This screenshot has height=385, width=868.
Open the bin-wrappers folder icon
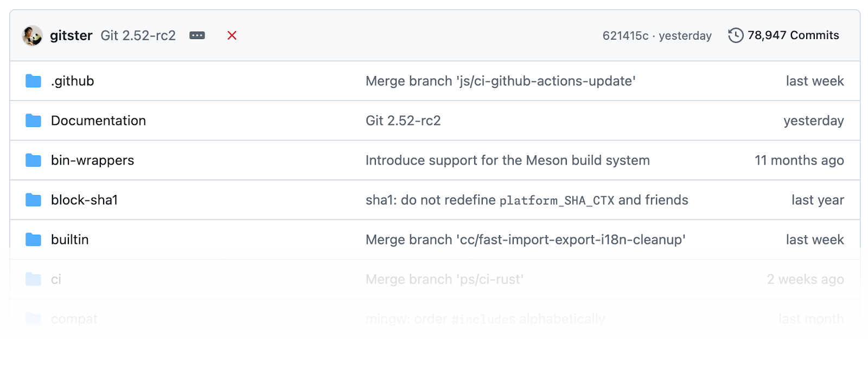tap(33, 160)
